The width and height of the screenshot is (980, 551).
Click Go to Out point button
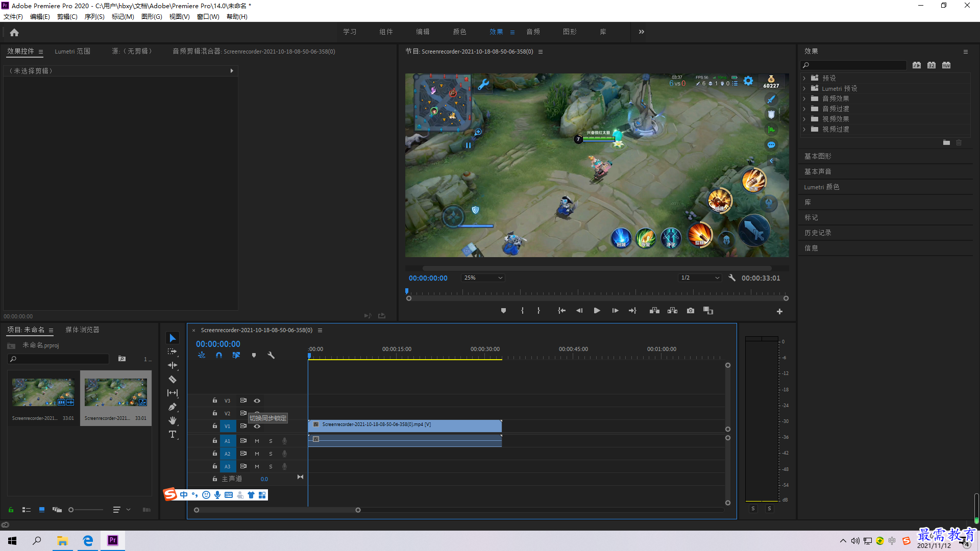(632, 311)
